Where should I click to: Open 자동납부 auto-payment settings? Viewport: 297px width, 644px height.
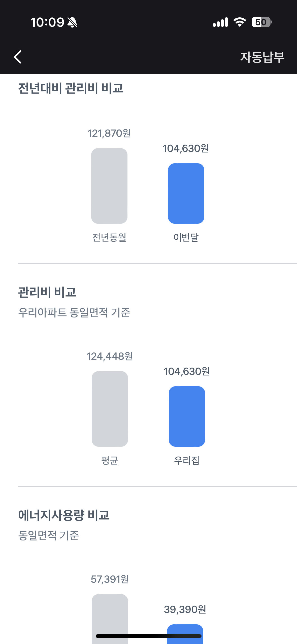262,57
